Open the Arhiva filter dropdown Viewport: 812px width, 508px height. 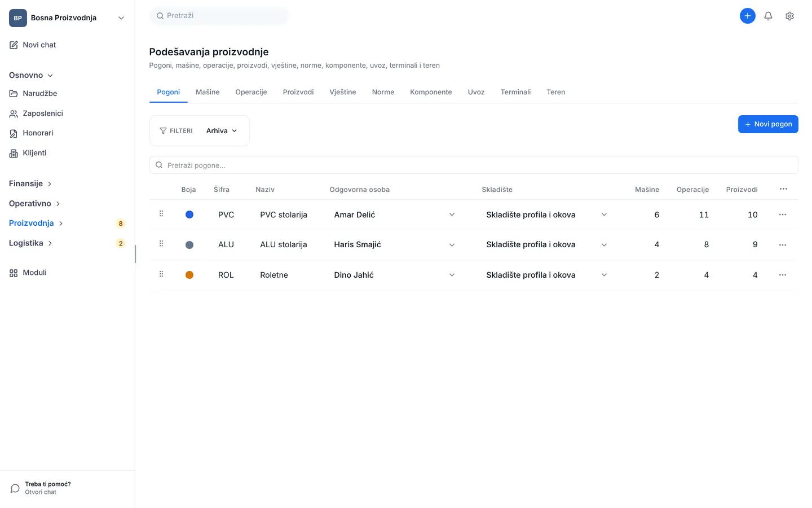pos(222,131)
